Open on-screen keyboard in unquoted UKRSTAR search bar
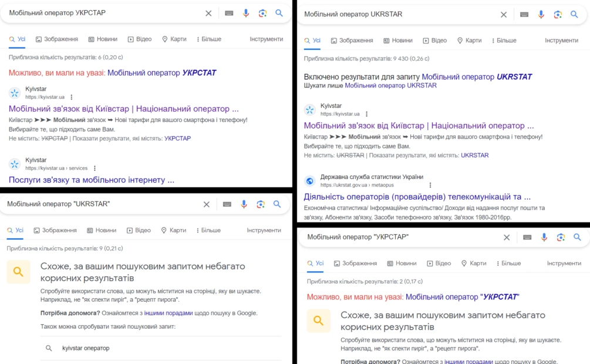Viewport: 590px width, 364px height. click(x=524, y=15)
